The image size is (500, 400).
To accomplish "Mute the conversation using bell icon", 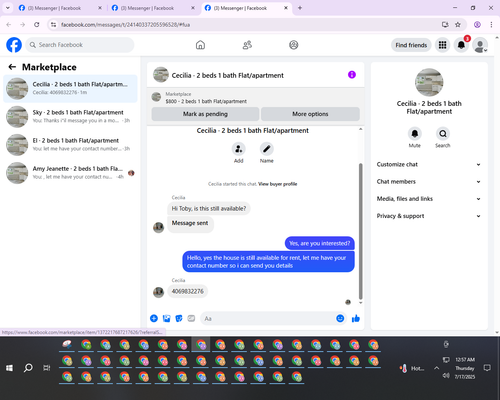I will 415,134.
